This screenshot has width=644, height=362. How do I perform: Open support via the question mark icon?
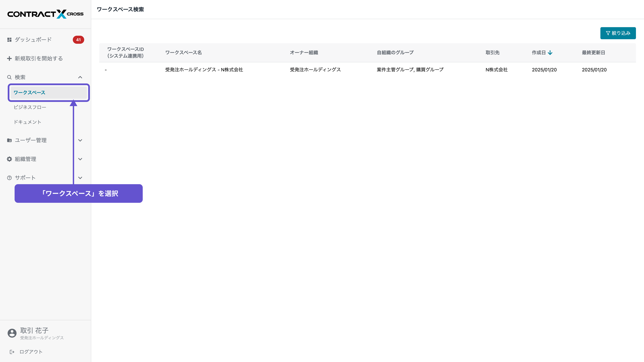pos(9,178)
